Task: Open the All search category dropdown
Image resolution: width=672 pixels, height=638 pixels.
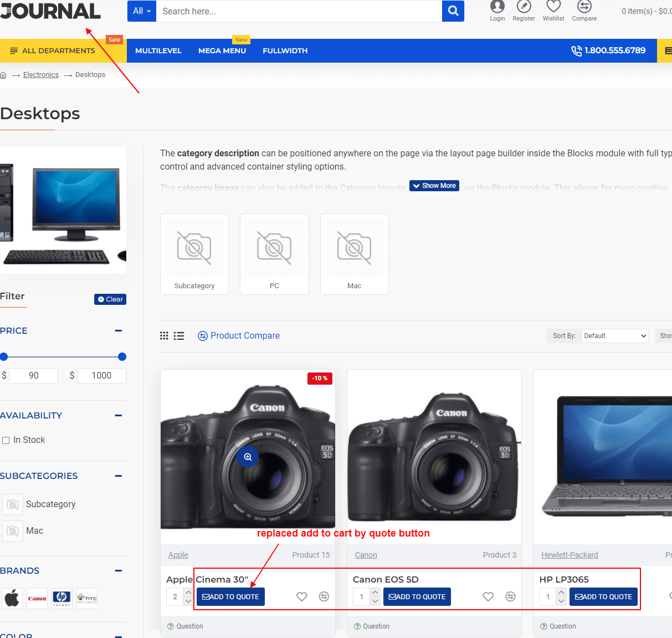Action: [142, 11]
